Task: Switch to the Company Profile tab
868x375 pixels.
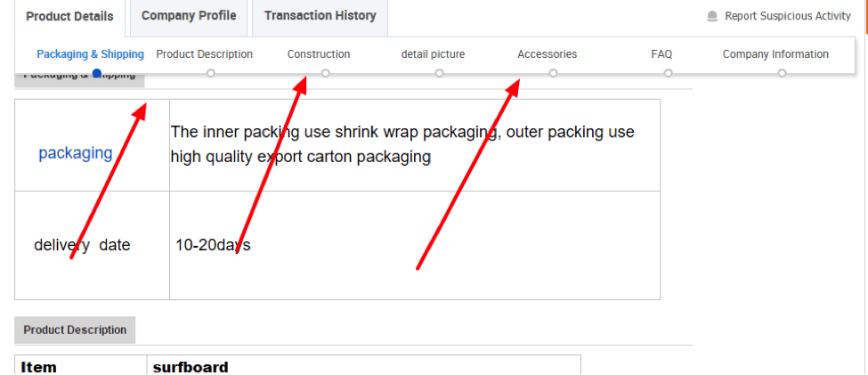Action: (189, 15)
